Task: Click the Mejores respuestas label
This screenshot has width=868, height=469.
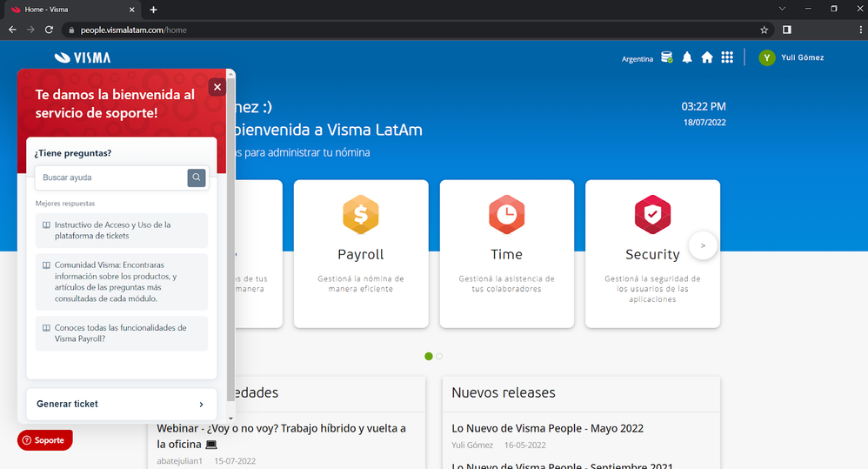Action: click(64, 204)
